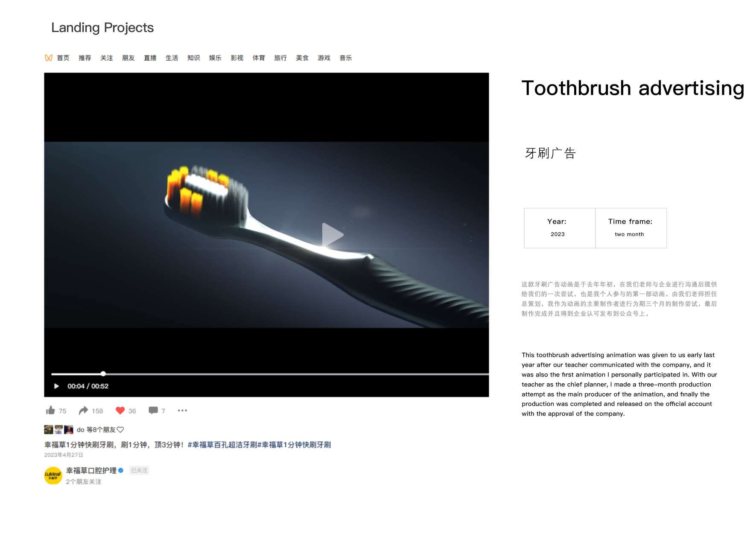The width and height of the screenshot is (756, 537).
Task: Click the share/repost arrow icon
Action: (x=84, y=411)
